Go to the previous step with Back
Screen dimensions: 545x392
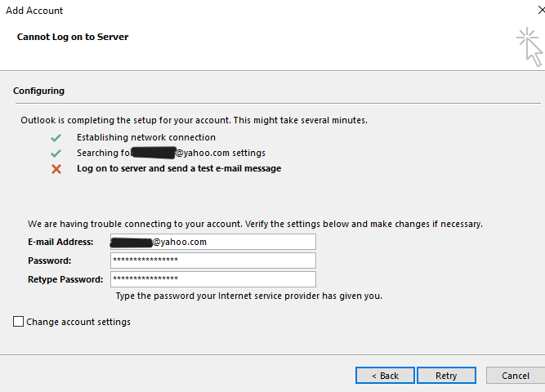pos(385,376)
